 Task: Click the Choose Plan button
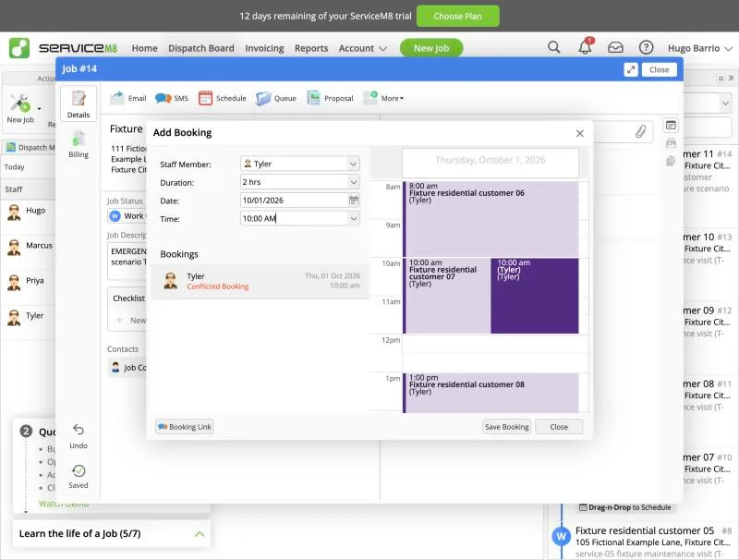click(457, 16)
